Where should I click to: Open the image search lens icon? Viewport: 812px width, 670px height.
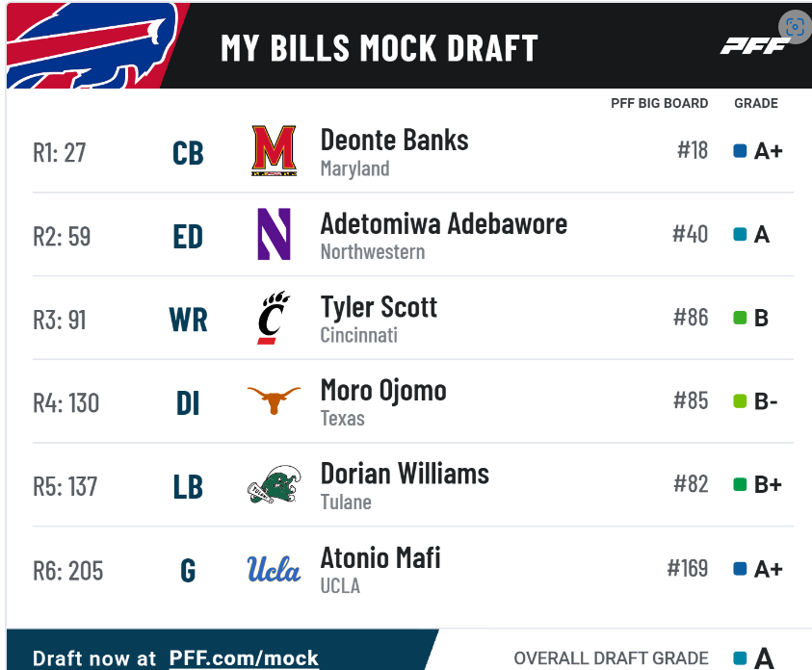(x=795, y=26)
